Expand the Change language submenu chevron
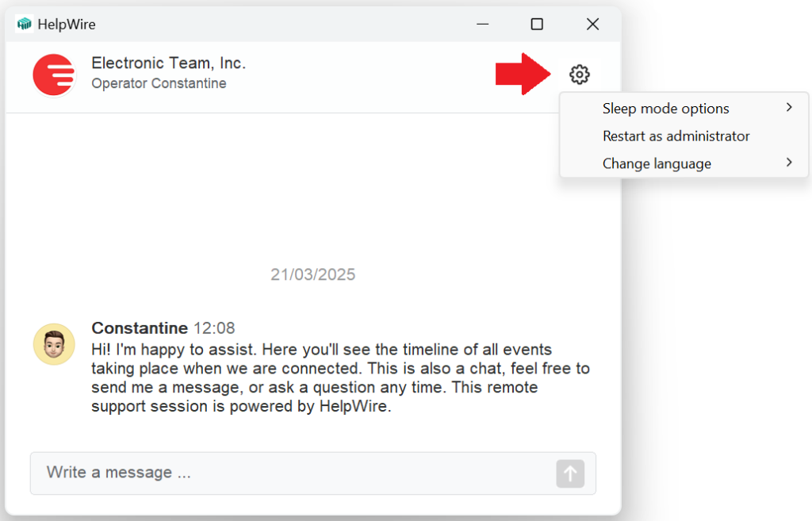The height and width of the screenshot is (521, 812). pos(790,162)
